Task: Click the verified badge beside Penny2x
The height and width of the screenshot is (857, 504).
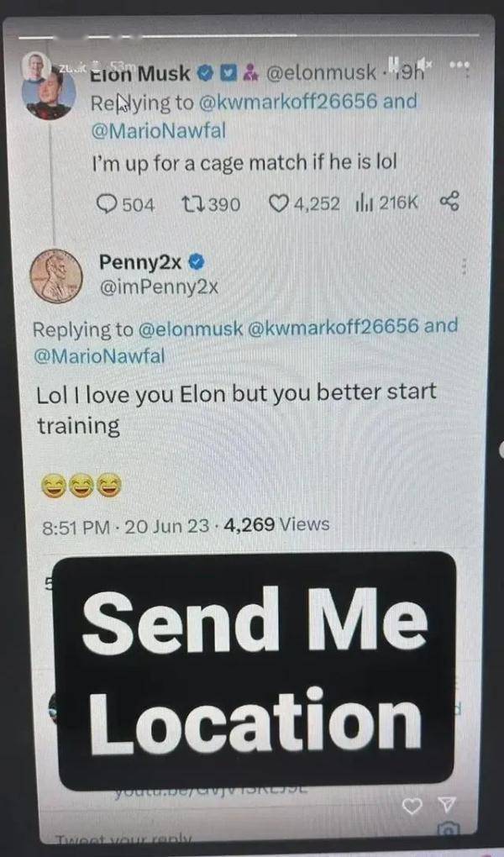Action: (197, 263)
